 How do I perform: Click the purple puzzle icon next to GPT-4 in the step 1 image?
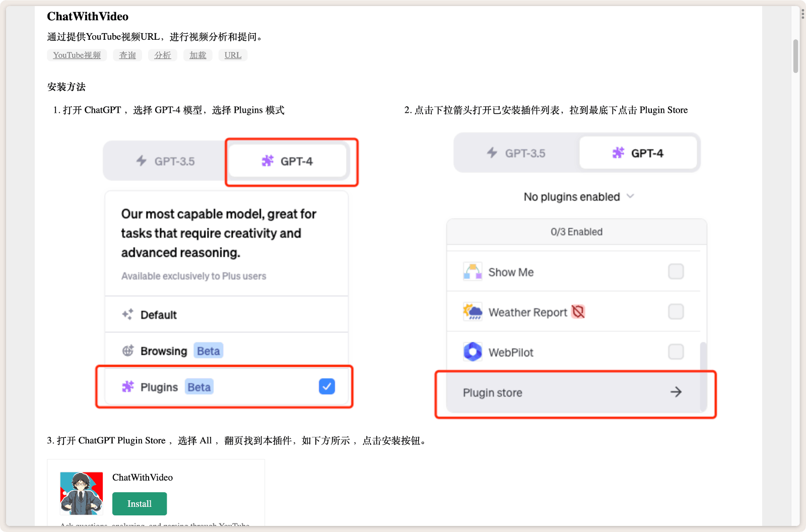pyautogui.click(x=267, y=161)
